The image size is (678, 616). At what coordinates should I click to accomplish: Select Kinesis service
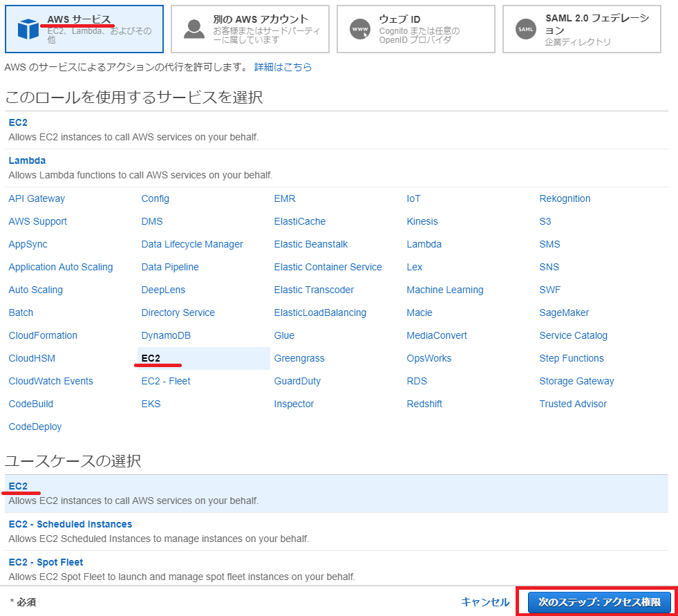click(422, 221)
